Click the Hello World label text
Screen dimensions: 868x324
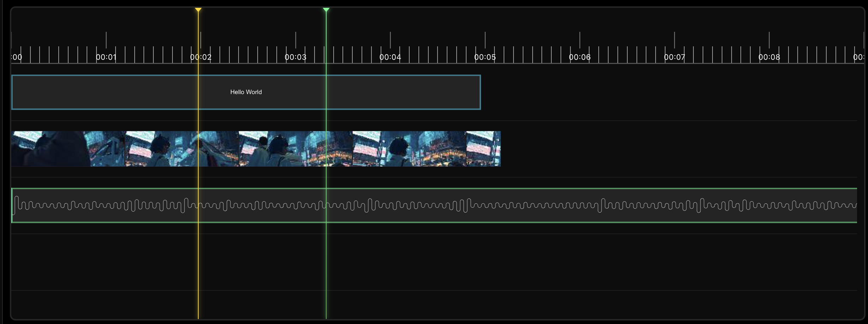[x=246, y=92]
